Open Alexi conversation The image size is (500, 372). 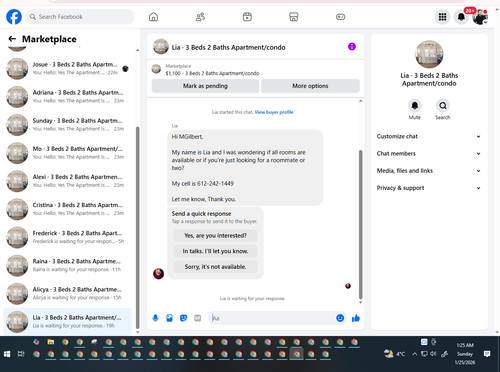[x=68, y=181]
